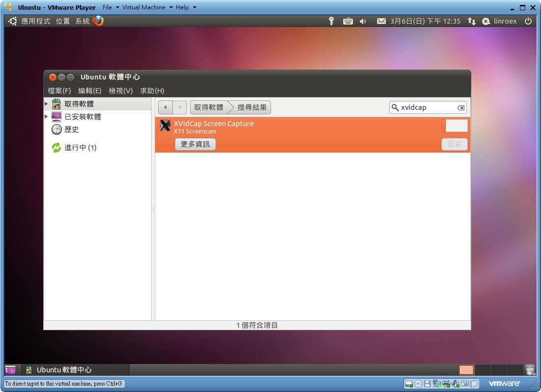This screenshot has width=541, height=392.
Task: Maximize the Ubuntu 軟體中心 window
Action: click(x=70, y=77)
